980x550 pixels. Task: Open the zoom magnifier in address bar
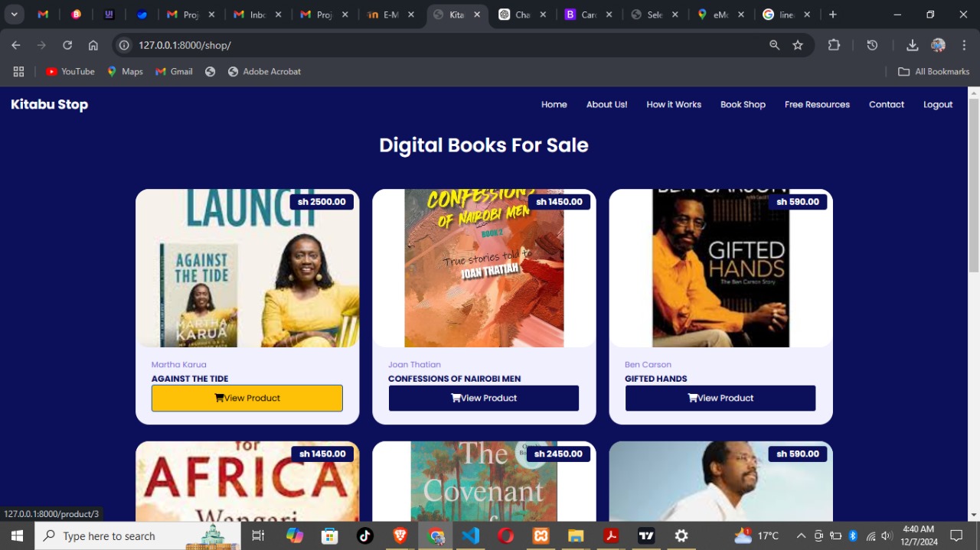(x=775, y=45)
